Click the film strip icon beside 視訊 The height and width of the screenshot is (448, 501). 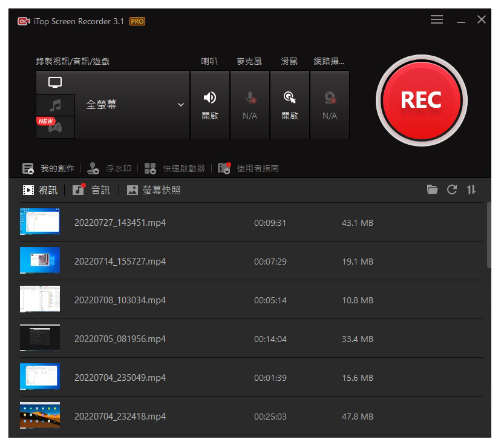[x=28, y=190]
